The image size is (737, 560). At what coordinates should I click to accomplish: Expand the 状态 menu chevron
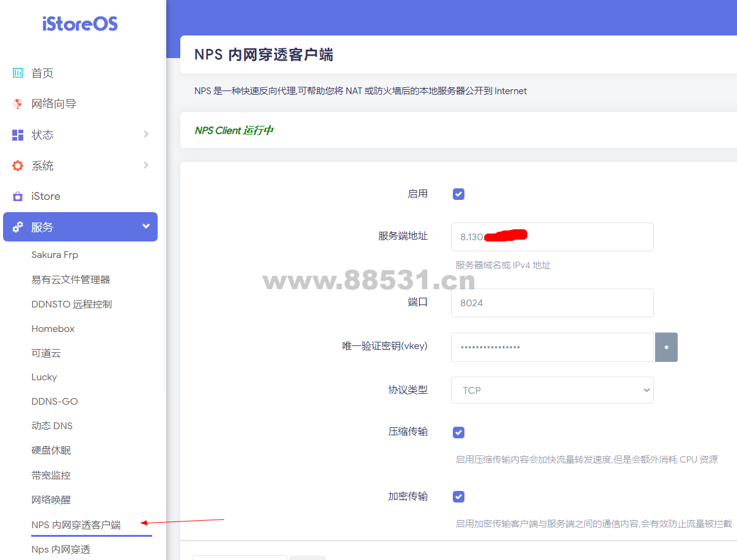[x=146, y=134]
